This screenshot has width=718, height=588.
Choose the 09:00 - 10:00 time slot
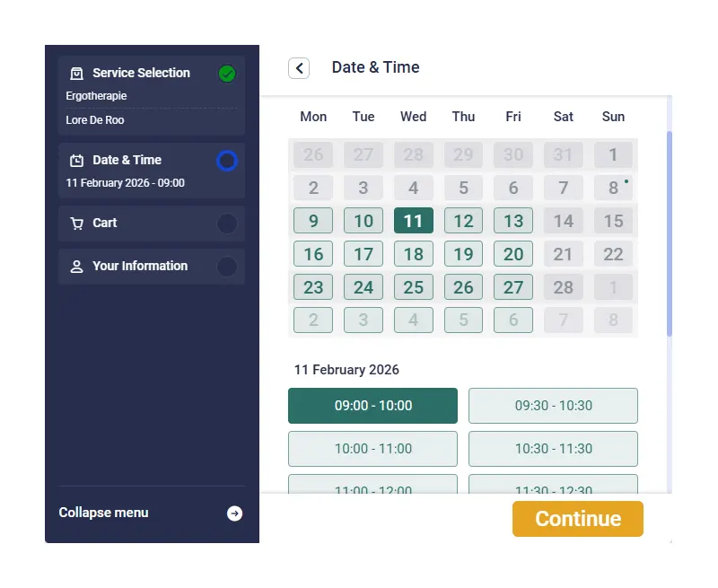pos(372,406)
